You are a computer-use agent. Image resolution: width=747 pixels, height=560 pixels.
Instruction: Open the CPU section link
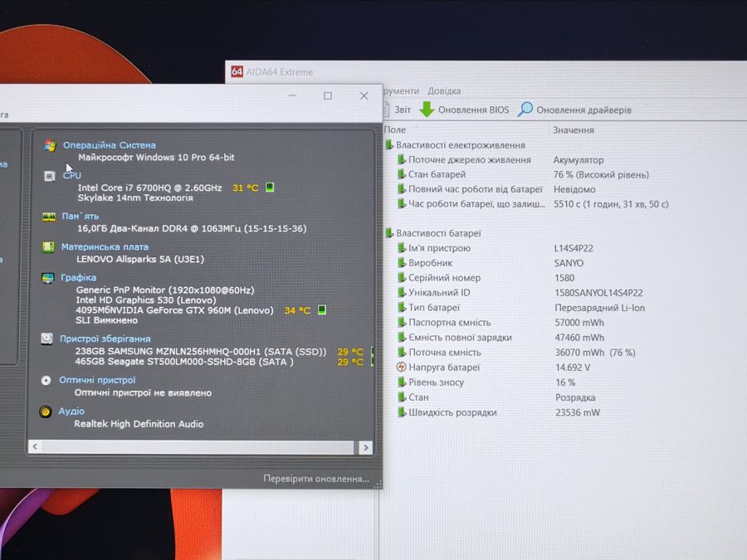[x=72, y=175]
